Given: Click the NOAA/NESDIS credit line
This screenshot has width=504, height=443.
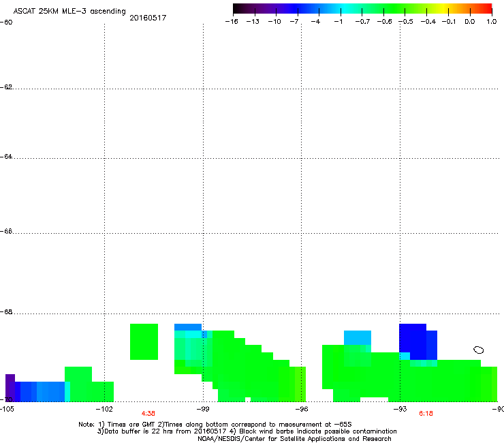Looking at the screenshot, I should coord(294,439).
